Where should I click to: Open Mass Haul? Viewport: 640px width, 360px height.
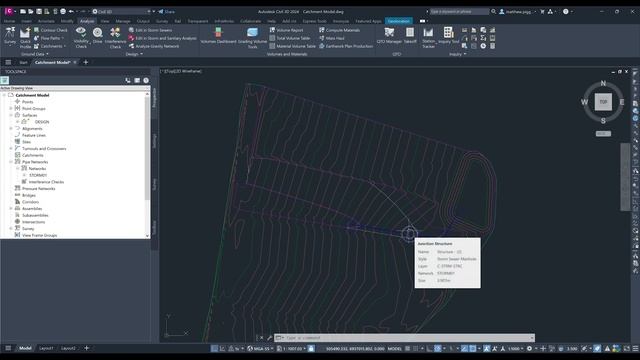332,38
